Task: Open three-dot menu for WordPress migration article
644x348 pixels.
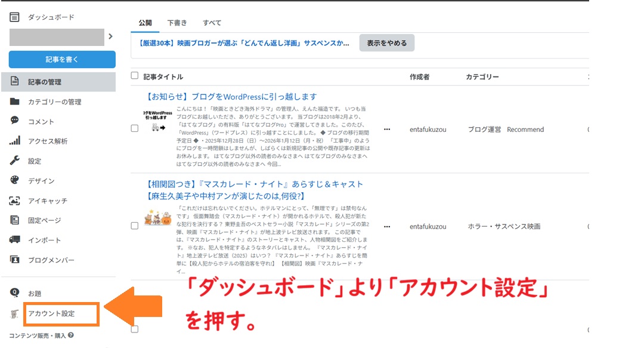Action: point(387,129)
